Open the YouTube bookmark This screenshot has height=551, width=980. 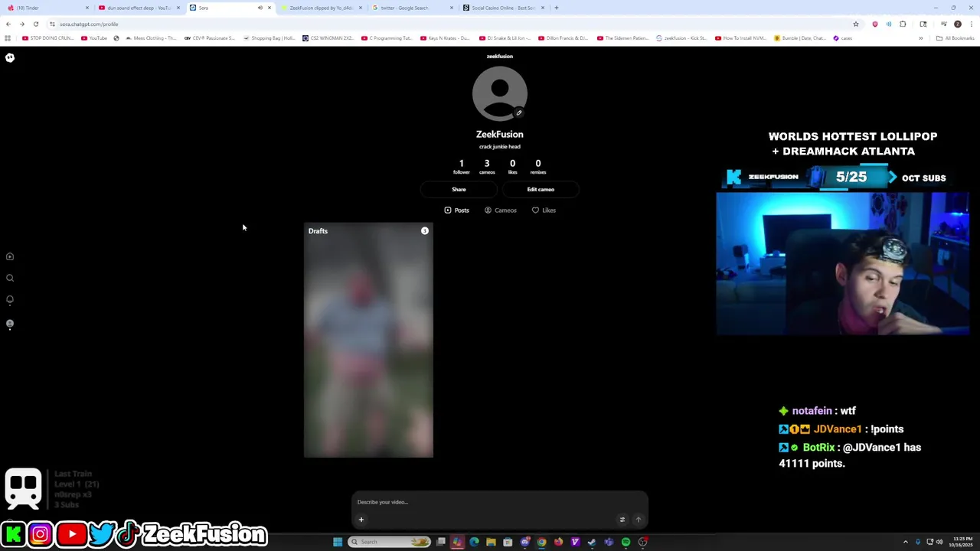(94, 38)
